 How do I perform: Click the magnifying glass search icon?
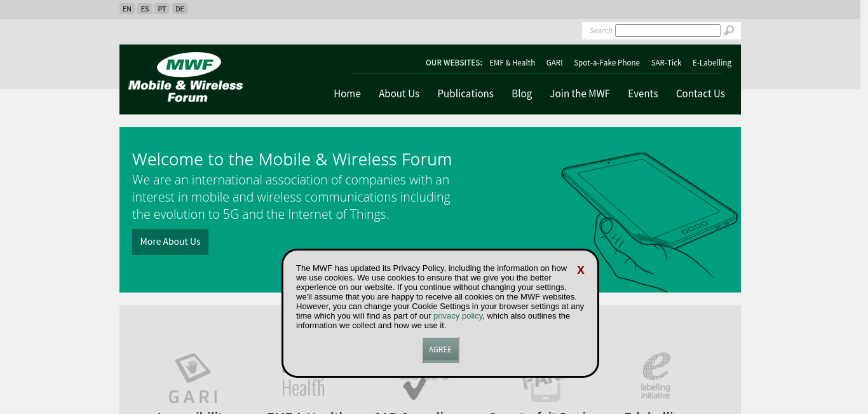(x=729, y=31)
